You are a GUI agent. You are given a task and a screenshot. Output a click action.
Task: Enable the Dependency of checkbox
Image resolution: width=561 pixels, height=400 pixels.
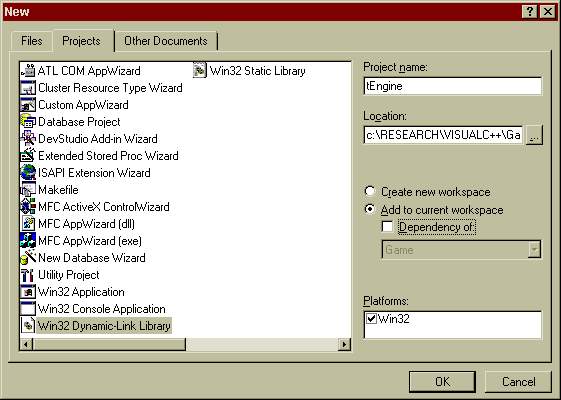[x=387, y=226]
